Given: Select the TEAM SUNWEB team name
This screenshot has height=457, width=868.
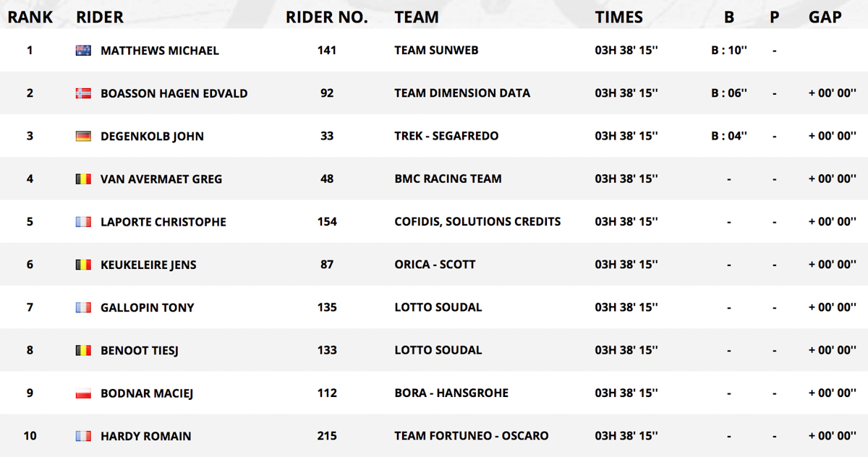Looking at the screenshot, I should coord(436,51).
